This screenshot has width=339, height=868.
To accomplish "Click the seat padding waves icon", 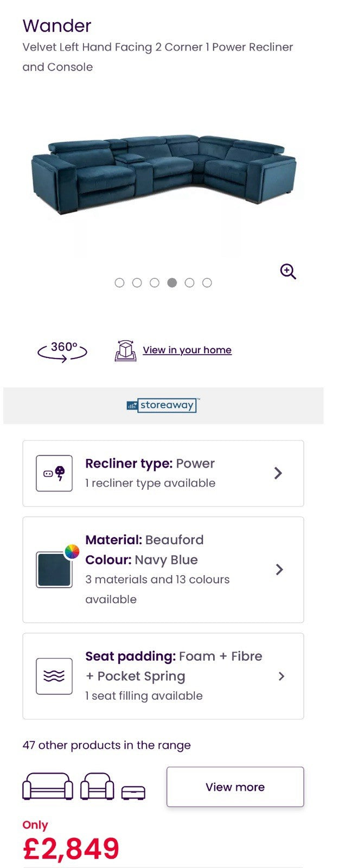I will pos(54,676).
